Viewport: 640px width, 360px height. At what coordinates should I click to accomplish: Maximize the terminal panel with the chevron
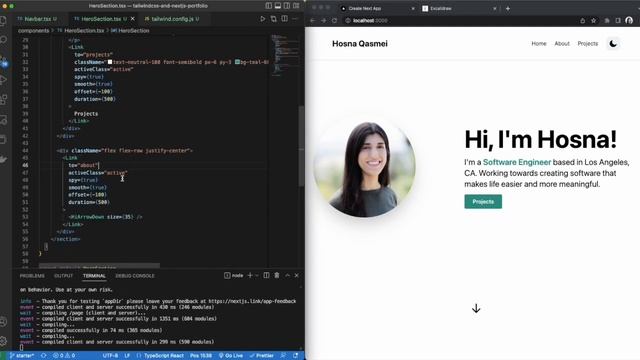point(287,276)
